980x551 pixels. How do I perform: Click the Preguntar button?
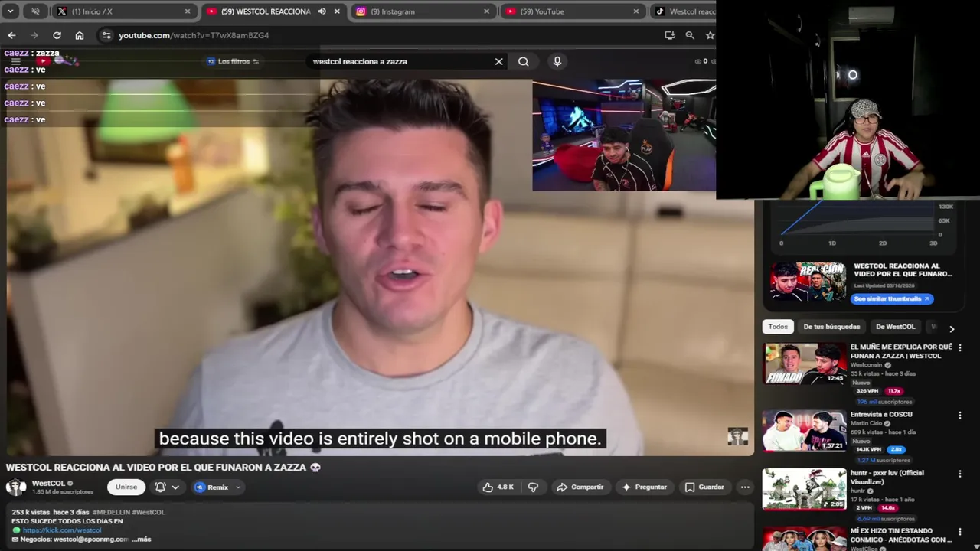tap(644, 487)
